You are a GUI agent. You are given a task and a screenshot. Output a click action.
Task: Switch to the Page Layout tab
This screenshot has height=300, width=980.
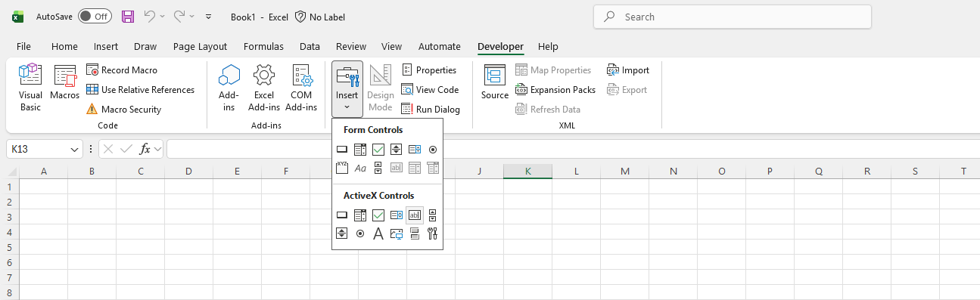[x=200, y=46]
